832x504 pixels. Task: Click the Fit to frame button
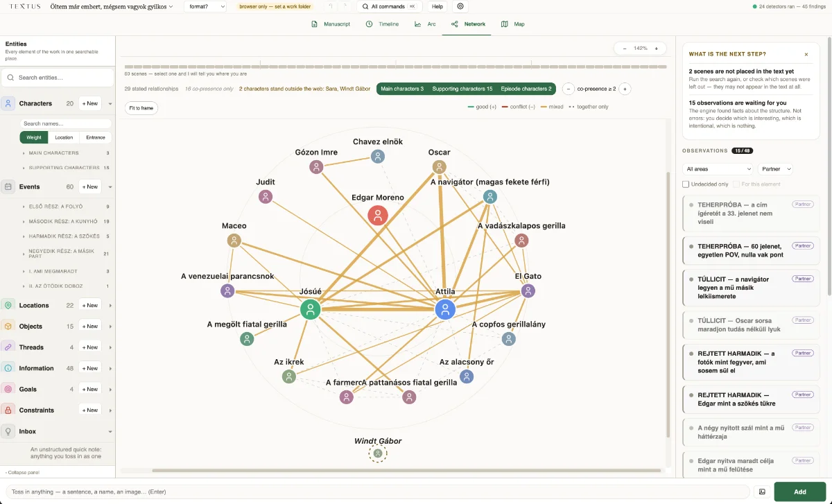tap(141, 108)
